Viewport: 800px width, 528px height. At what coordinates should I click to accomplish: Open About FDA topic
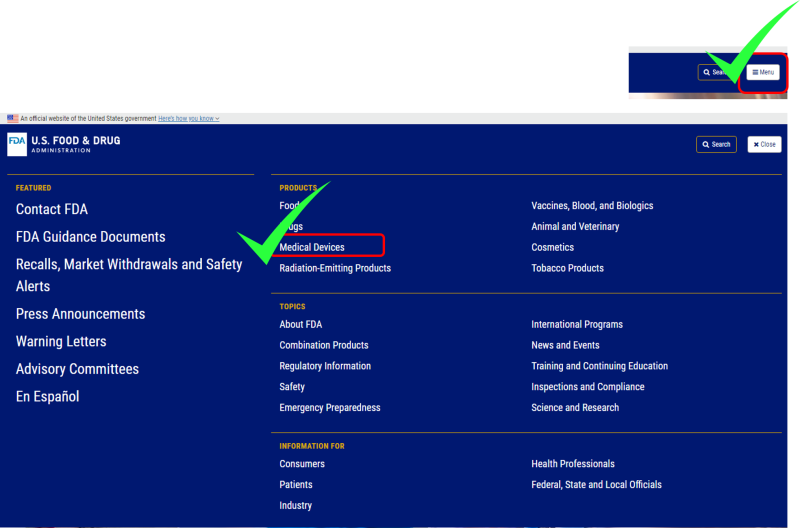(x=301, y=324)
